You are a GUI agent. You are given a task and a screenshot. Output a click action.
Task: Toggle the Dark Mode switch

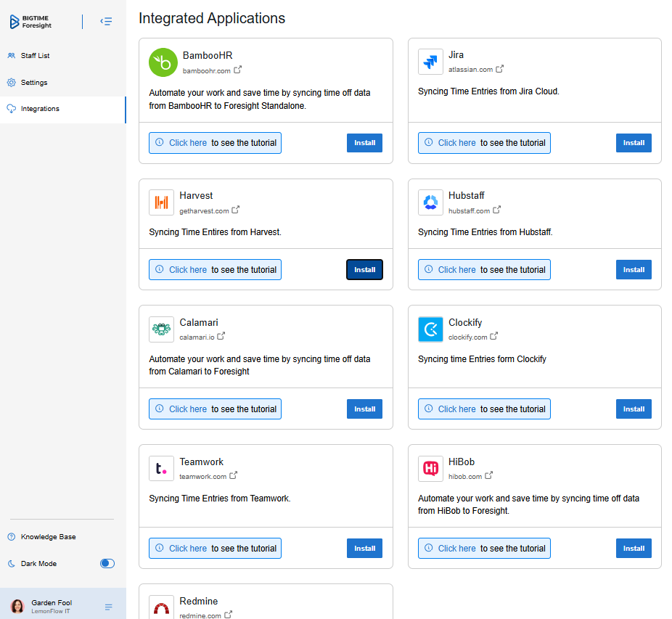point(107,563)
